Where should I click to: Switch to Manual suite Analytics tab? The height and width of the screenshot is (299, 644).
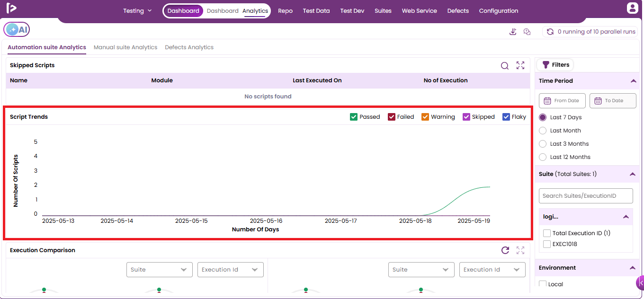point(125,47)
